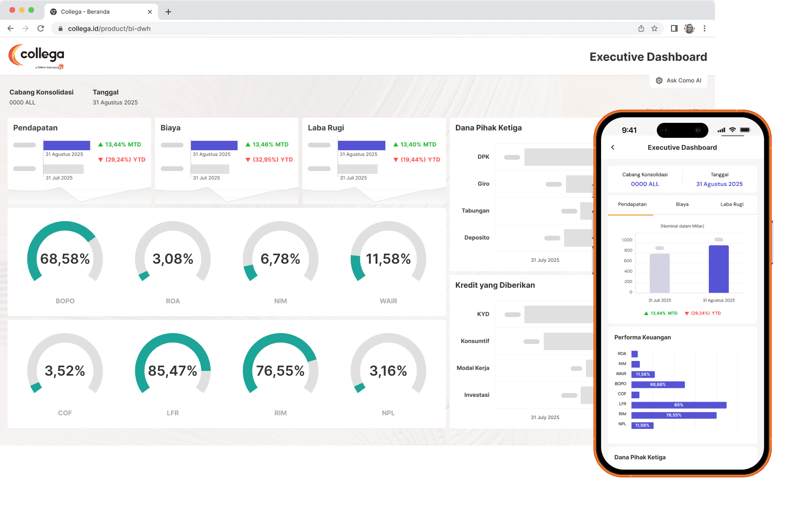
Task: Open the Tanggal 31 Agustus 2025 date selector
Action: point(719,179)
